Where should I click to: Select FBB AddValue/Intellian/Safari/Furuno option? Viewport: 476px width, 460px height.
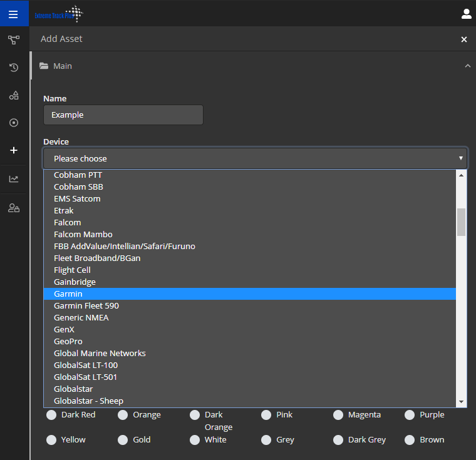tap(249, 246)
